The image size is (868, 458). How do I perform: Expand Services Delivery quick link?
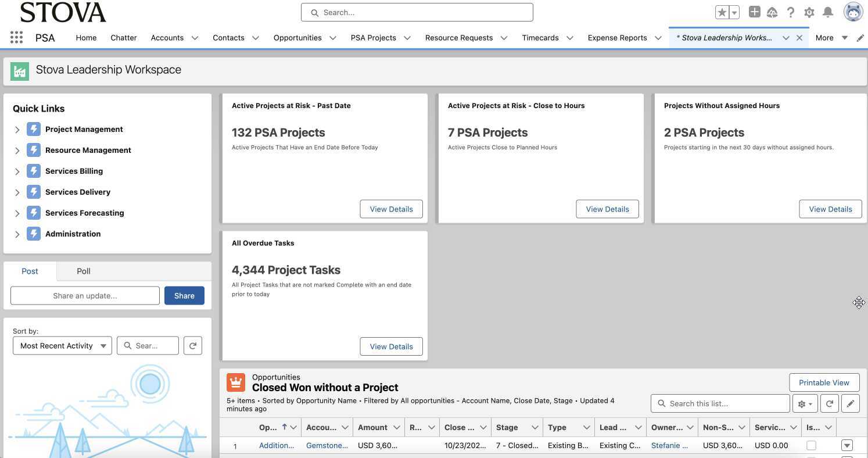tap(17, 192)
